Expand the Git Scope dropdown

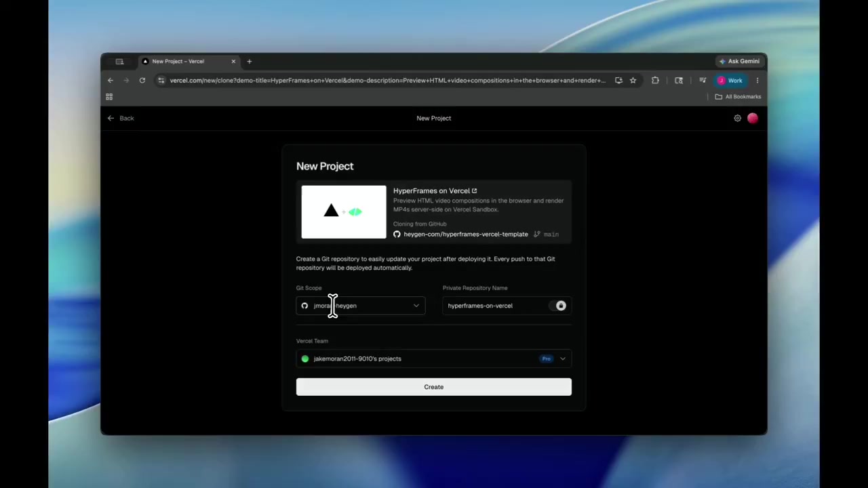coord(361,306)
